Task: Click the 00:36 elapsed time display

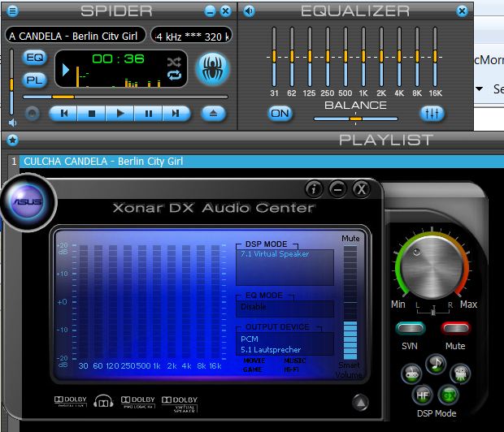Action: pyautogui.click(x=118, y=58)
